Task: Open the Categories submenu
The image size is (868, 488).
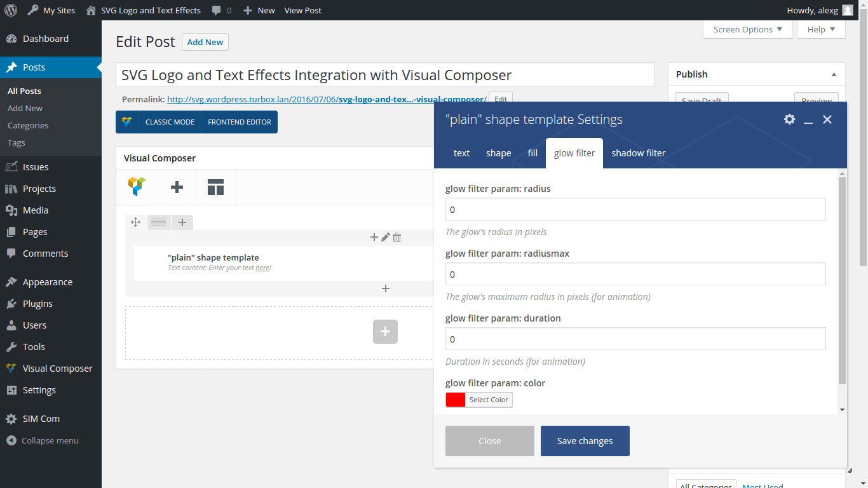Action: pyautogui.click(x=28, y=125)
